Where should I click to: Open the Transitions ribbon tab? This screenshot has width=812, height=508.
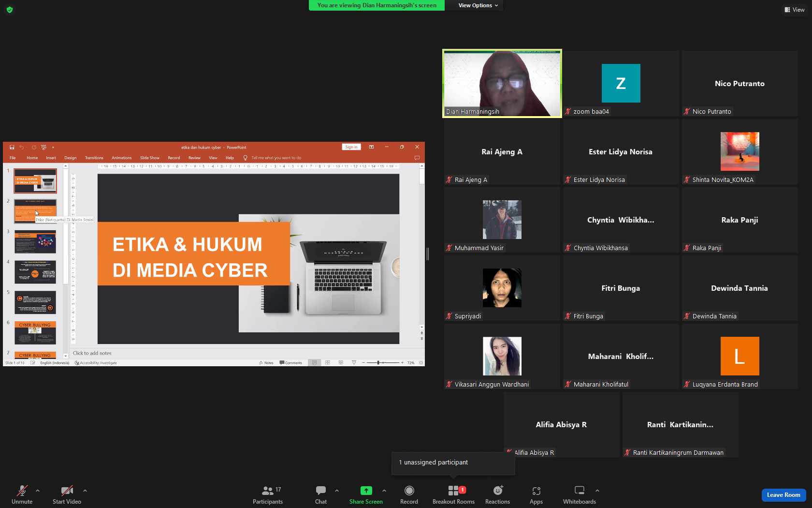94,158
